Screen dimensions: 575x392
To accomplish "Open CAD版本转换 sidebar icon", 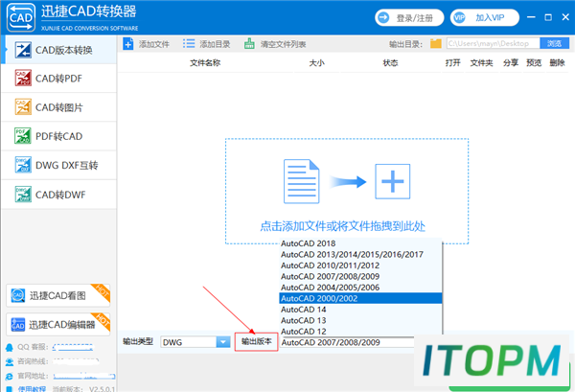I will tap(23, 50).
